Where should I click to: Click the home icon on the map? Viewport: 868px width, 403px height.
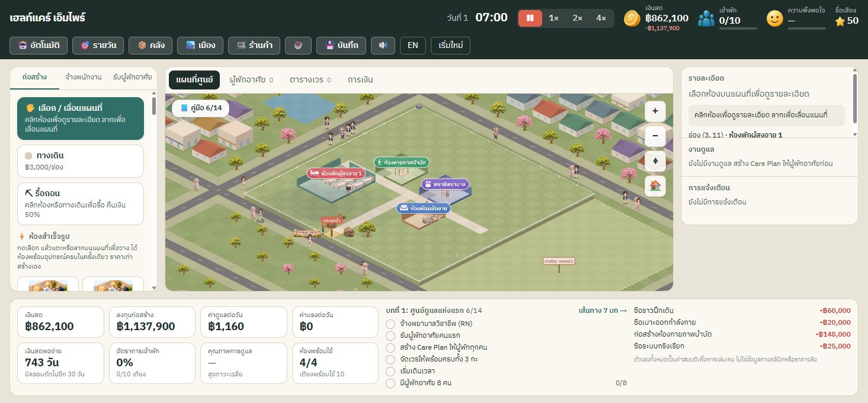pos(655,185)
